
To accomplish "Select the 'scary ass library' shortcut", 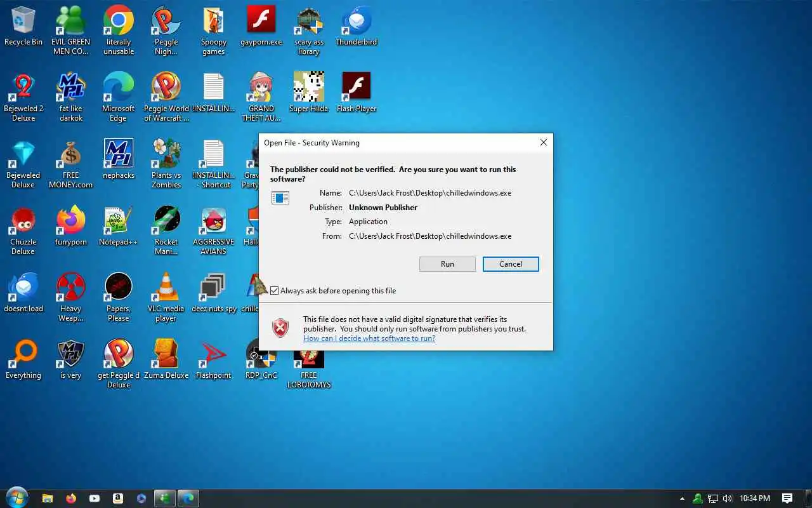I will pyautogui.click(x=309, y=30).
